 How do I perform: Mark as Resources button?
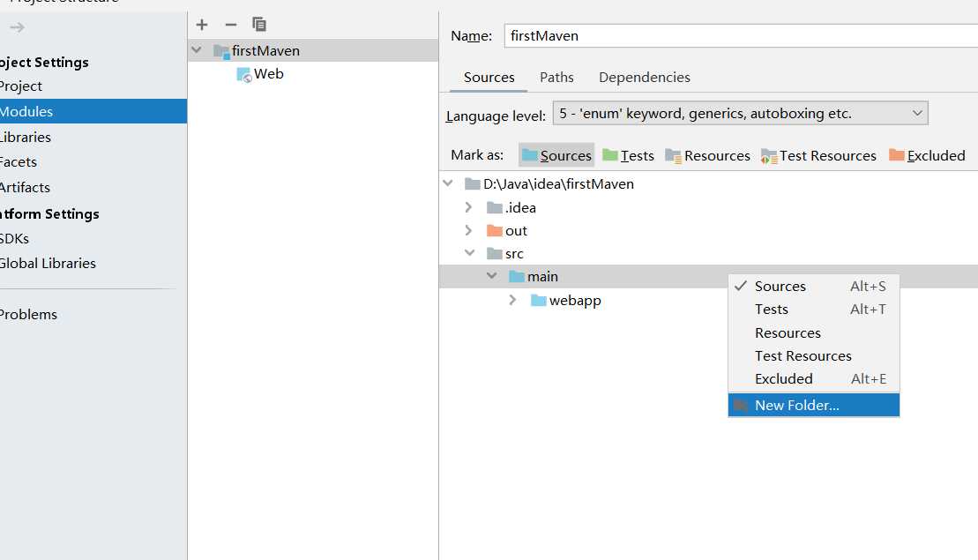707,155
